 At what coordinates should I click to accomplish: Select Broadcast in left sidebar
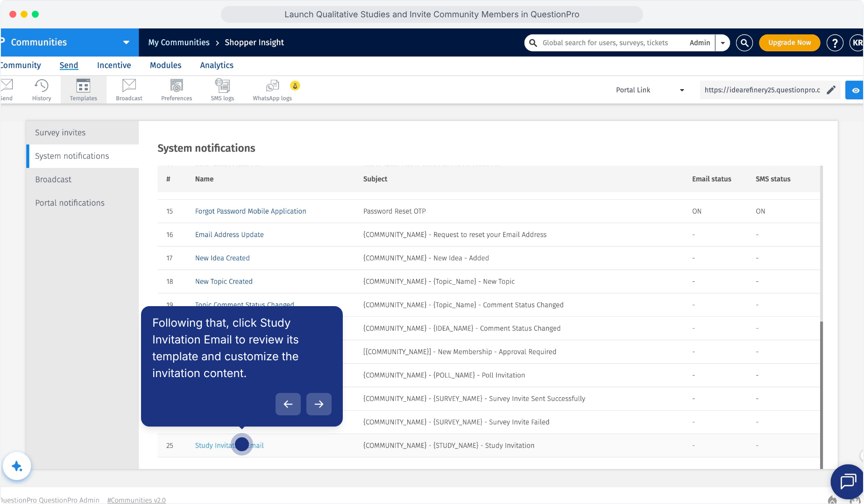(82, 179)
